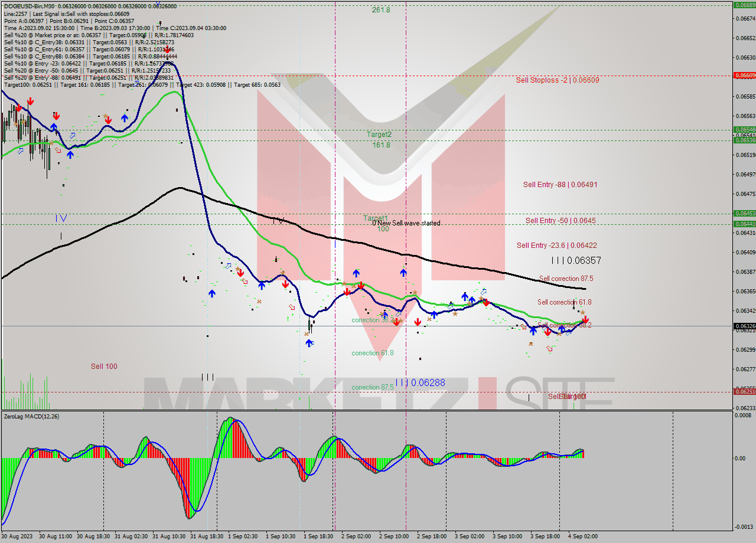Click the 0.06299 price axis value
756x543 pixels.
point(745,349)
